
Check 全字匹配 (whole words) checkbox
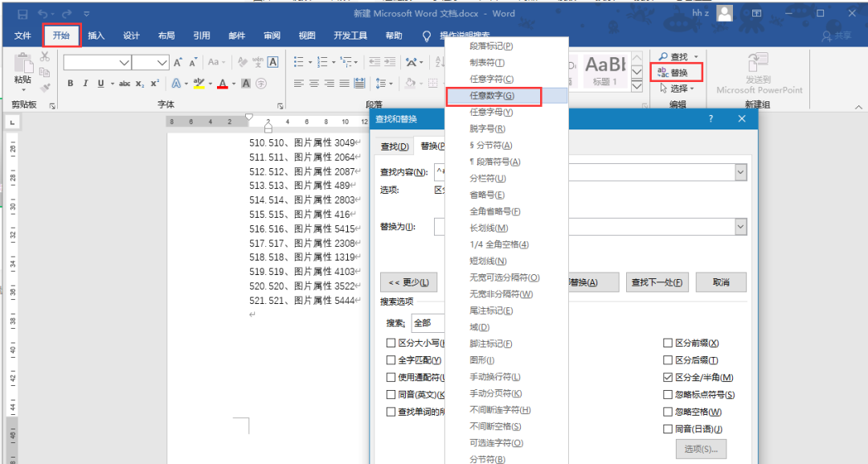click(391, 360)
